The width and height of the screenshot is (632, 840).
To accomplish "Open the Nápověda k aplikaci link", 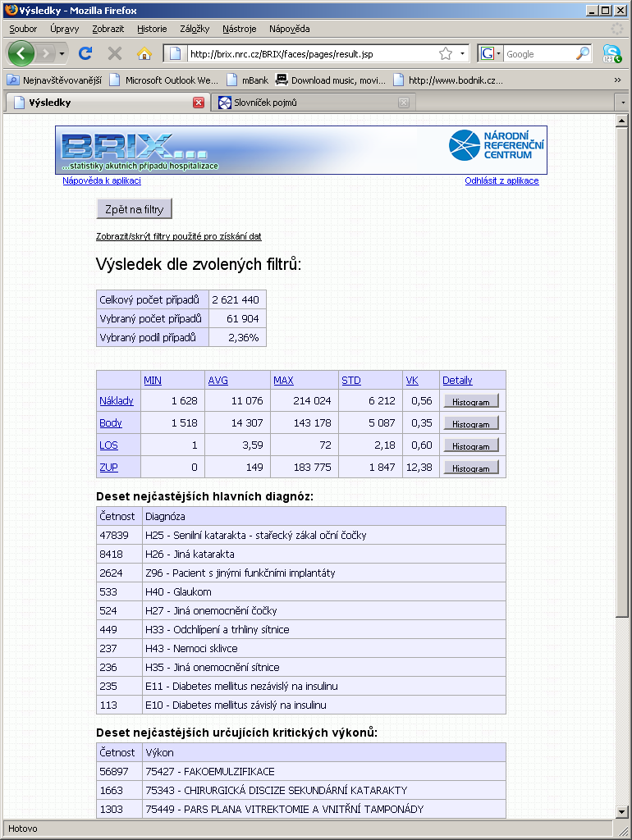I will click(102, 180).
